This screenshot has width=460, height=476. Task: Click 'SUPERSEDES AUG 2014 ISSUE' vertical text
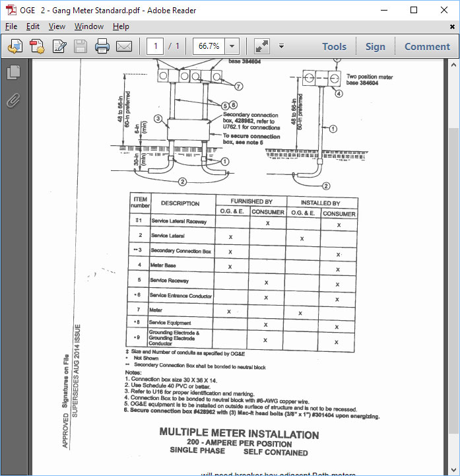[x=76, y=370]
